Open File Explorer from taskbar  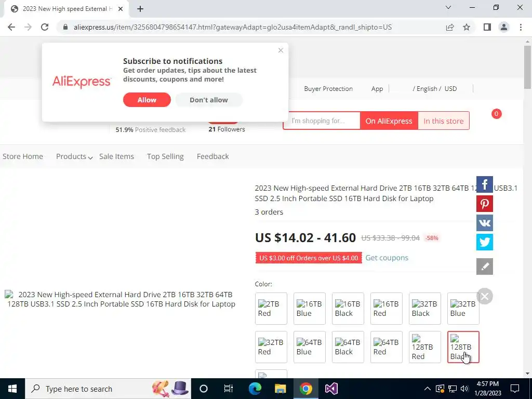280,389
